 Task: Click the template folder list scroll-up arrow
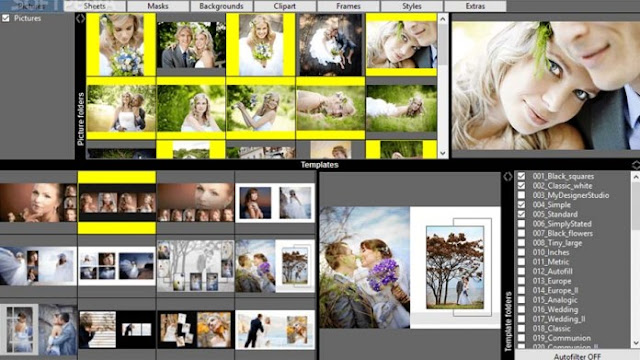click(636, 176)
